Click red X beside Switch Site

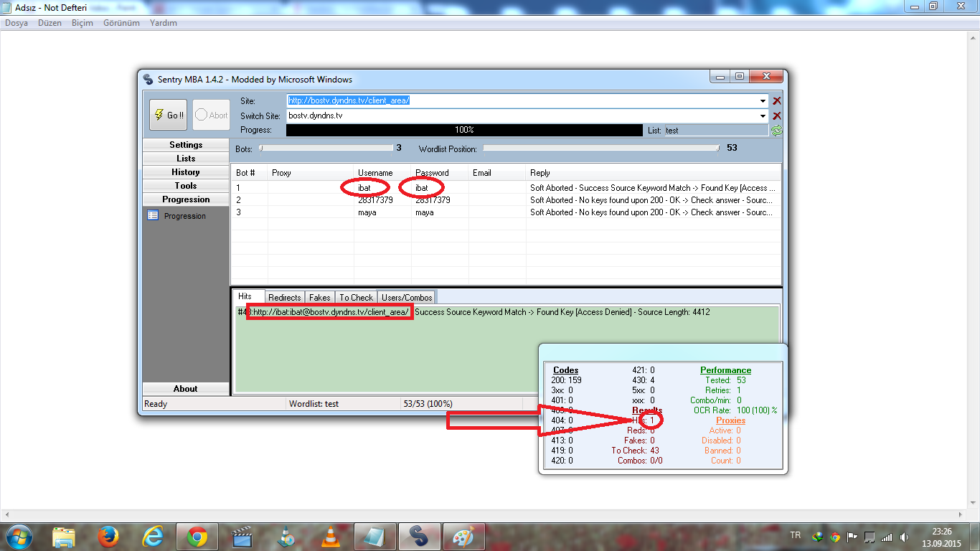776,116
